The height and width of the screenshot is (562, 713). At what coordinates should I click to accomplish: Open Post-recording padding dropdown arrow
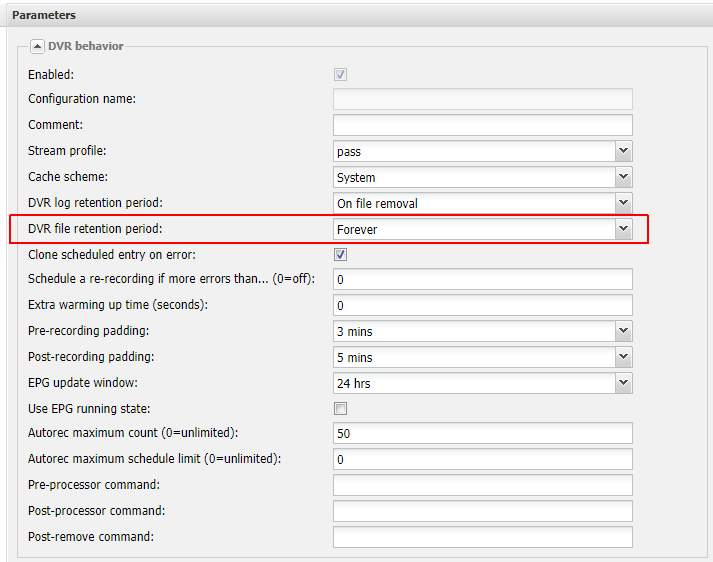coord(623,357)
